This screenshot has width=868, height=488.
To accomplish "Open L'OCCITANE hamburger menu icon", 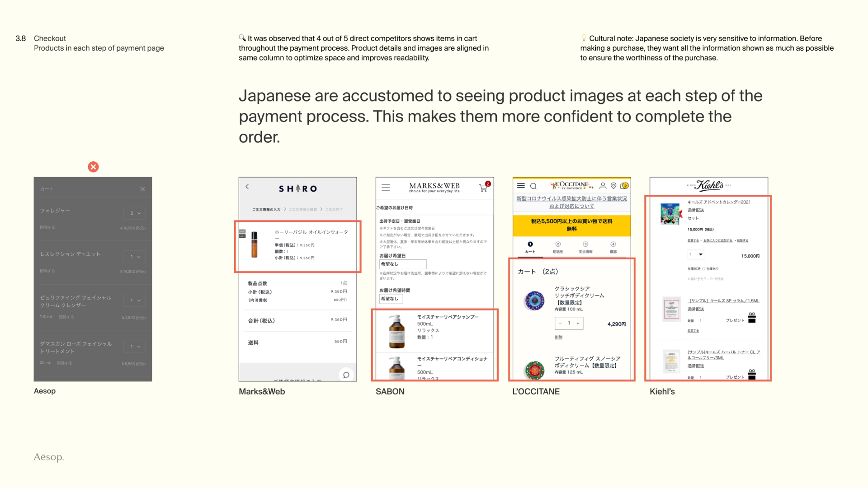I will pyautogui.click(x=521, y=186).
